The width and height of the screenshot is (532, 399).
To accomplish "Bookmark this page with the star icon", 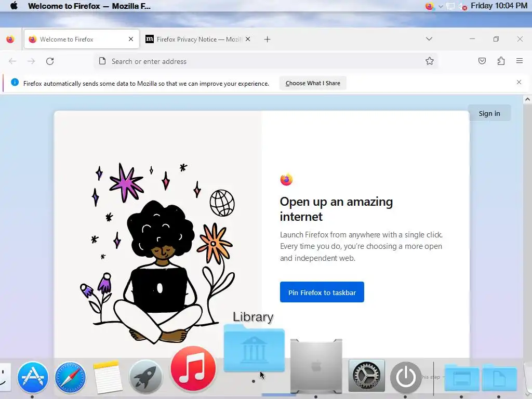I will 430,61.
